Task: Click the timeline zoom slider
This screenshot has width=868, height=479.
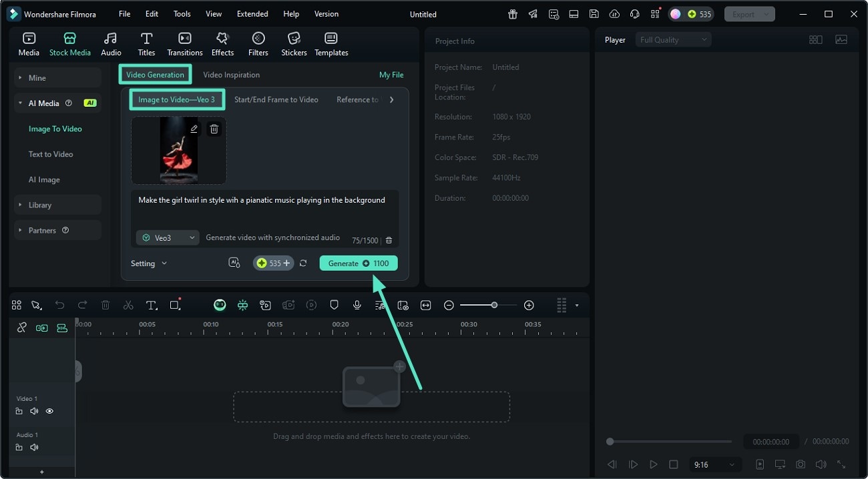Action: point(488,305)
